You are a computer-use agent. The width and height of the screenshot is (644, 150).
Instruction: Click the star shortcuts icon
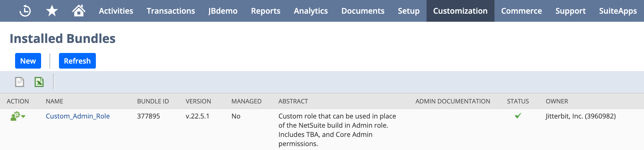click(52, 11)
